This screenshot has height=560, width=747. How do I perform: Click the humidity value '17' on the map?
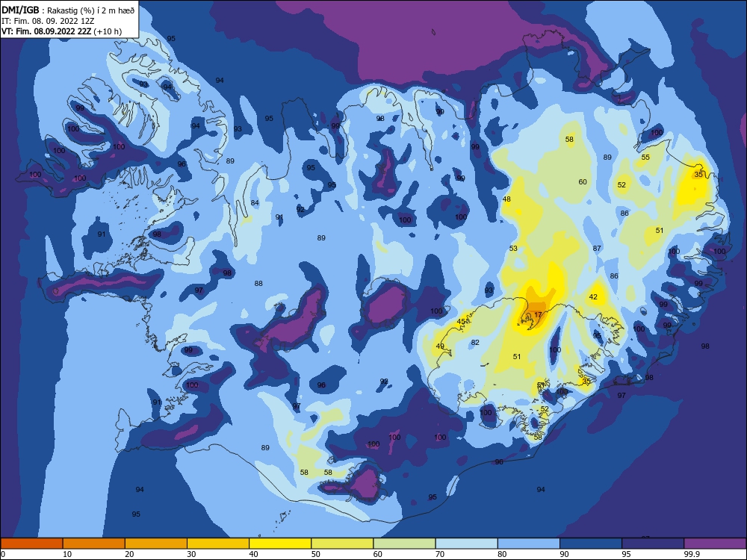coord(538,315)
